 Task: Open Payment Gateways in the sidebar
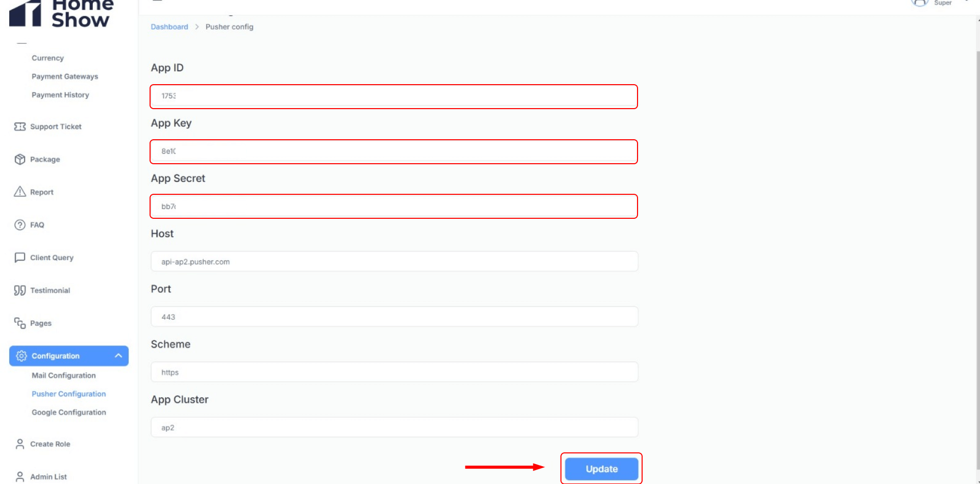[65, 77]
